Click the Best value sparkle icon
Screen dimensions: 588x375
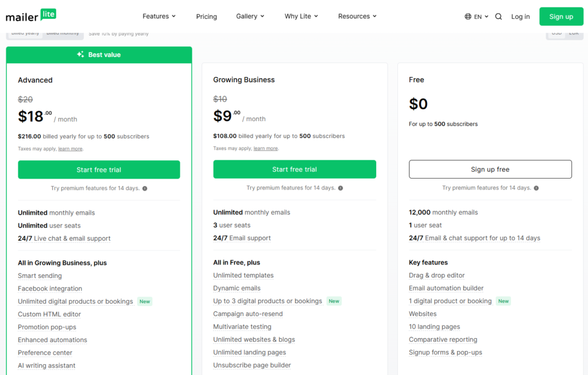80,55
